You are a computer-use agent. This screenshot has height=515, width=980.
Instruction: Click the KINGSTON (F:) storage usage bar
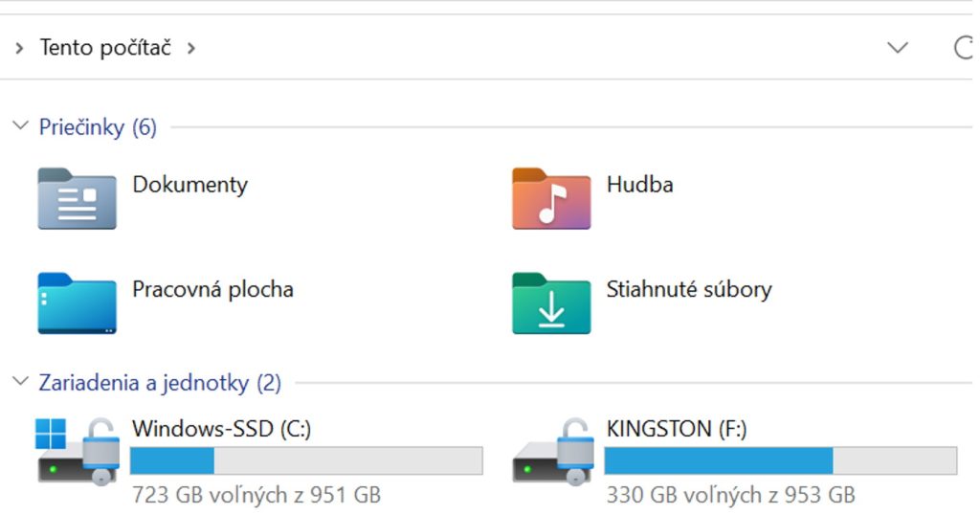tap(781, 460)
